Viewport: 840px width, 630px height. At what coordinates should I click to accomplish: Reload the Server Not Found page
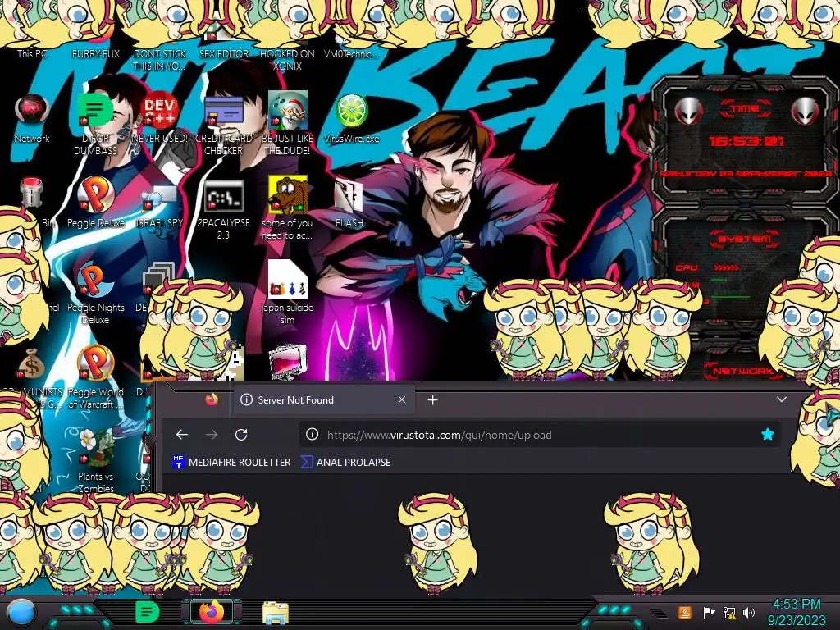241,435
